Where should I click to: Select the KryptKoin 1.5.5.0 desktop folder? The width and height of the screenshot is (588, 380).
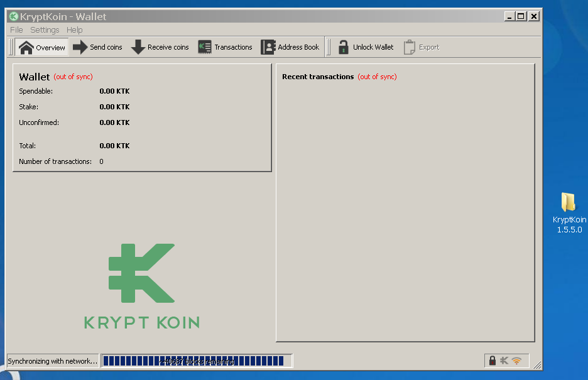coord(569,213)
